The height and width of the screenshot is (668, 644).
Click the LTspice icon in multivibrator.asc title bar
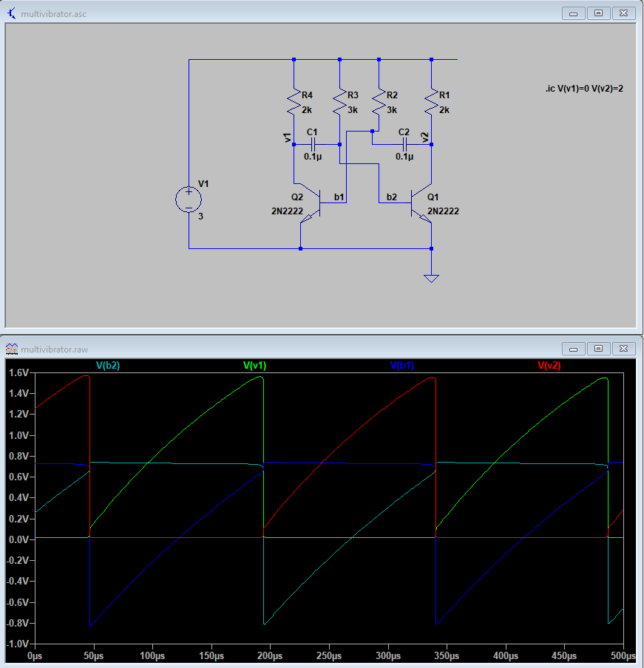(x=10, y=13)
